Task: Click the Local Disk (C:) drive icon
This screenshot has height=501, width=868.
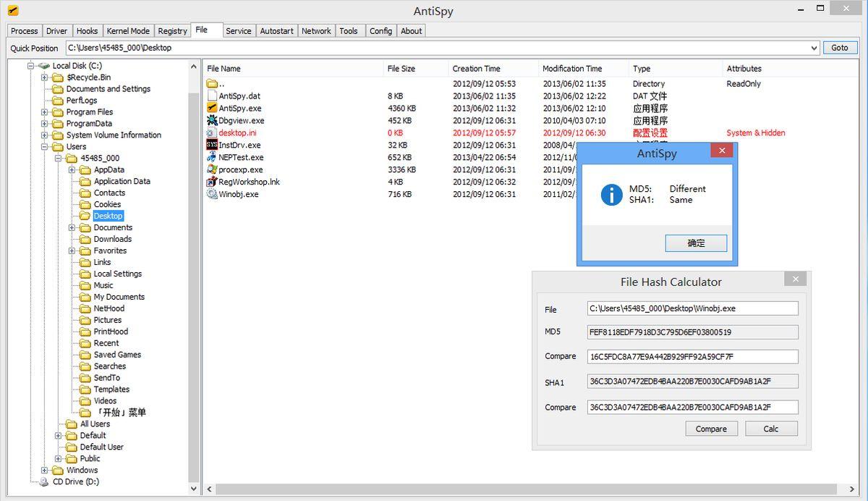Action: pos(44,66)
